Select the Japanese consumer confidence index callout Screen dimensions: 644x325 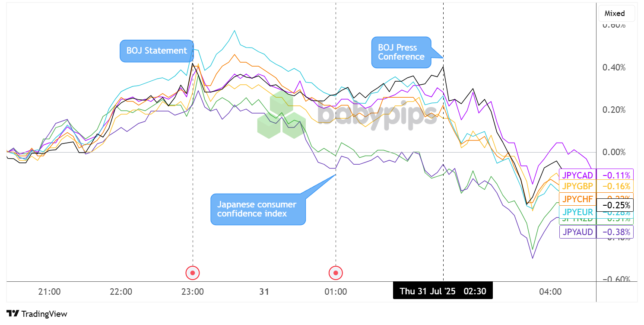(258, 209)
